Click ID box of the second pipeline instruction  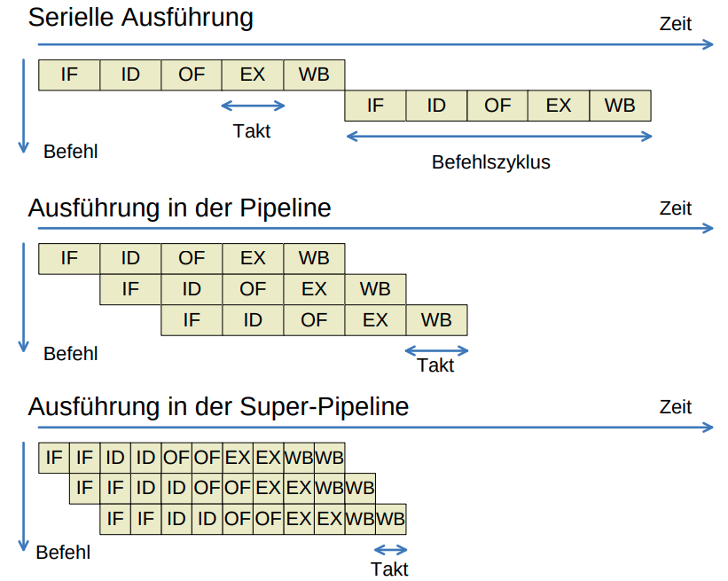(192, 289)
